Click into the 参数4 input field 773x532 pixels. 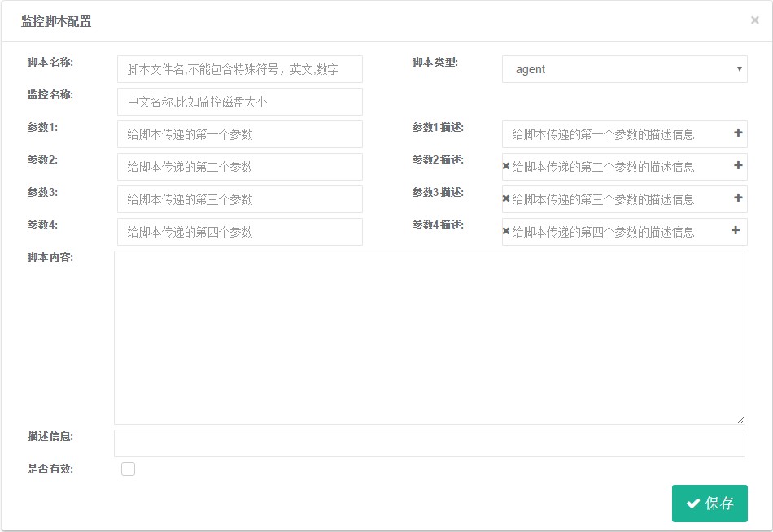pyautogui.click(x=239, y=232)
